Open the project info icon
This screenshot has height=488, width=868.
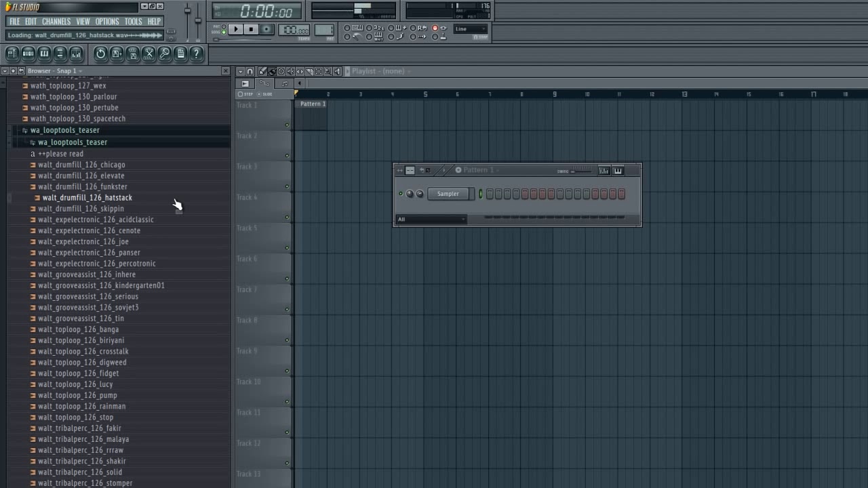coord(180,54)
